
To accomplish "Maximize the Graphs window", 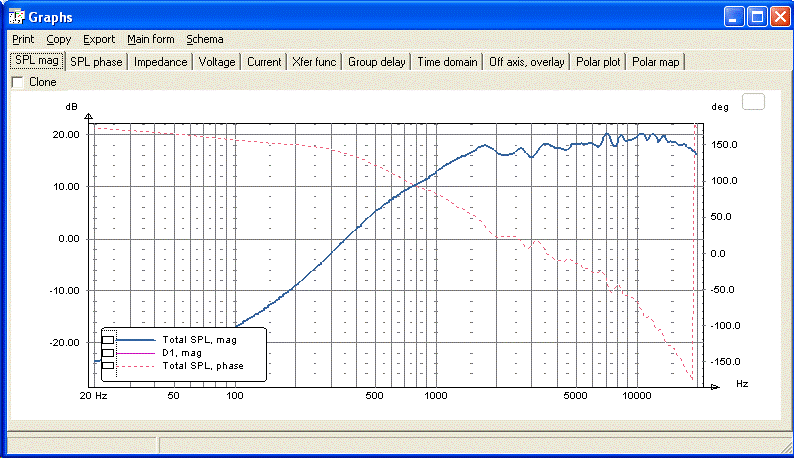I will pyautogui.click(x=758, y=17).
